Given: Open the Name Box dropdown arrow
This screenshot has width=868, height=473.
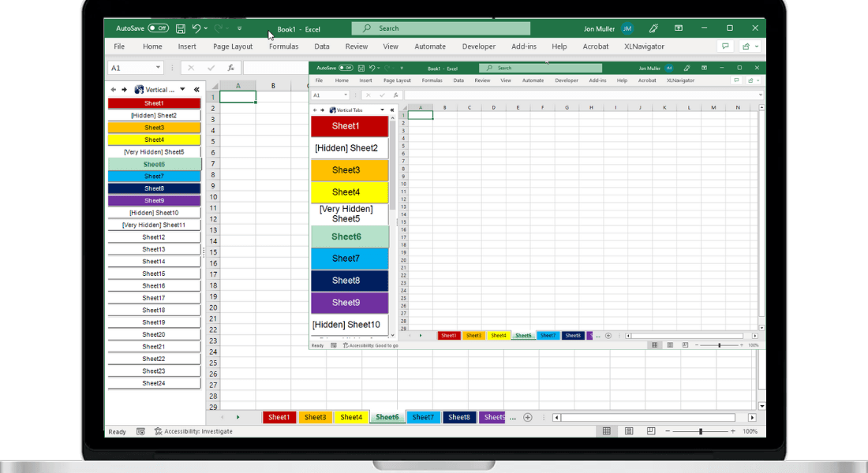Looking at the screenshot, I should click(156, 68).
